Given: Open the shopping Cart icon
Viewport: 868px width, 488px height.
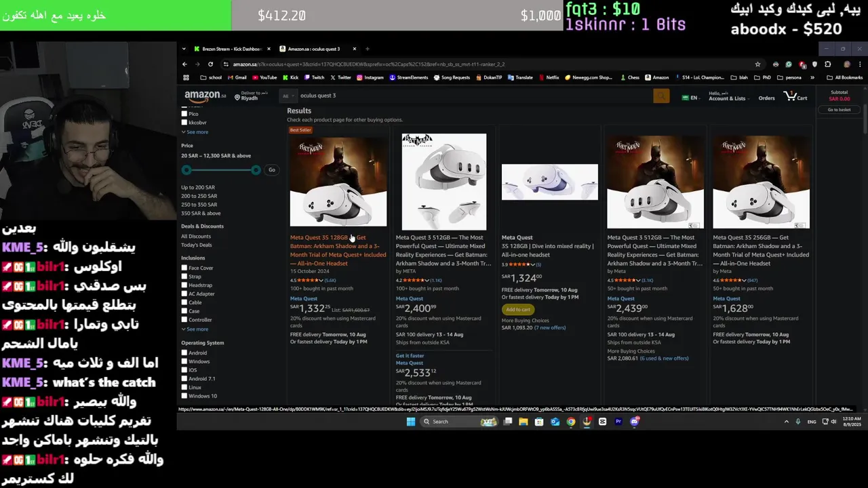Looking at the screenshot, I should (x=795, y=97).
